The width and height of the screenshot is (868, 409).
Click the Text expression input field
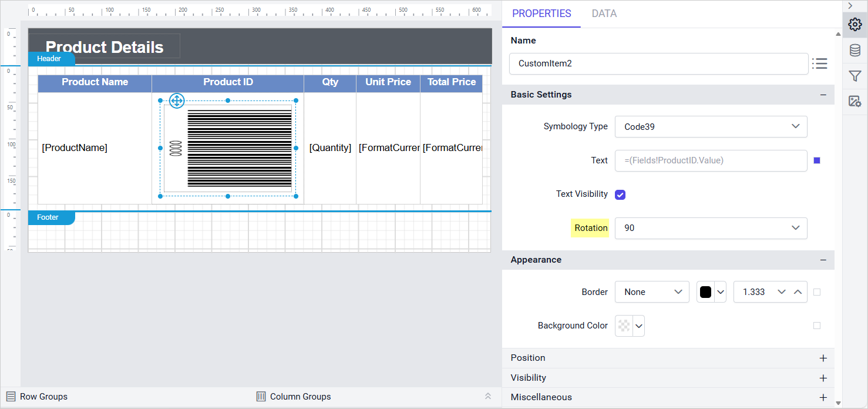711,160
